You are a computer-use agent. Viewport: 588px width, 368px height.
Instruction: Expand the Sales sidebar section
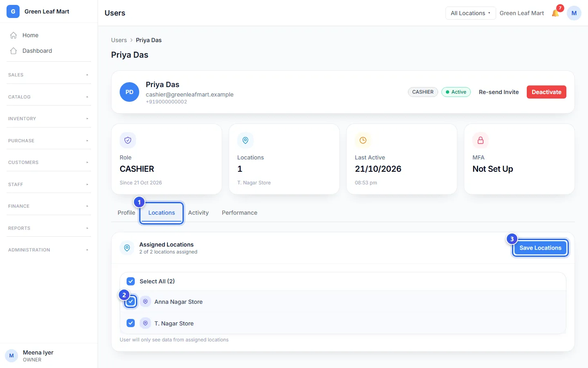(x=49, y=75)
